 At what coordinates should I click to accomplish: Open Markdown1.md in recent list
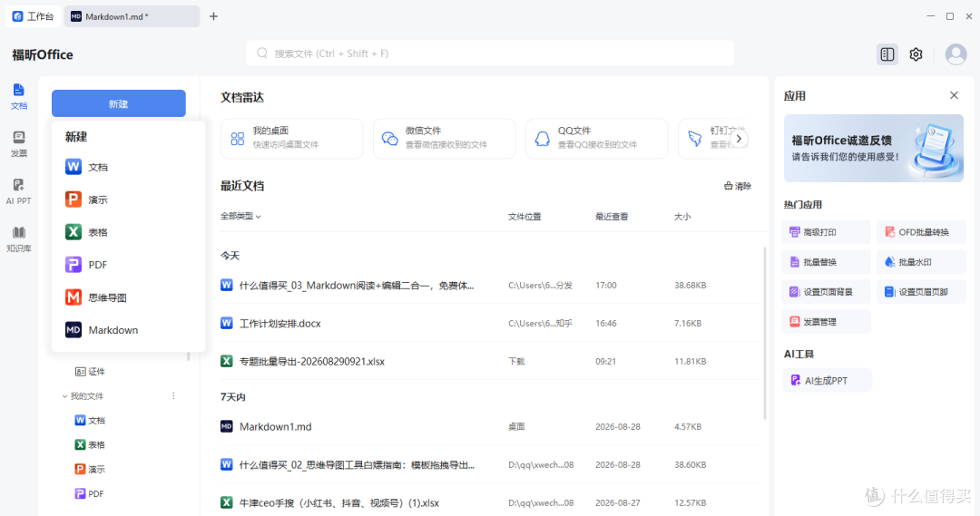490,426
